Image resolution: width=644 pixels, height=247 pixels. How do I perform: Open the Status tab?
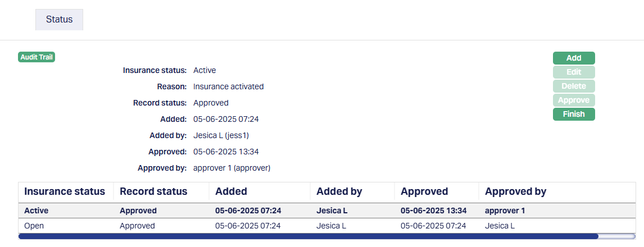coord(59,20)
